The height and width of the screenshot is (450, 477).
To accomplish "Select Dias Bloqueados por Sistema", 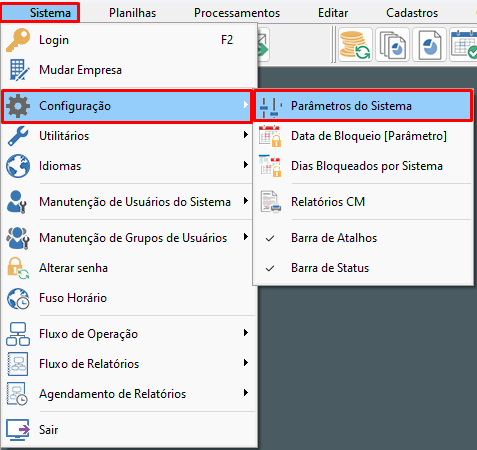I will (363, 166).
